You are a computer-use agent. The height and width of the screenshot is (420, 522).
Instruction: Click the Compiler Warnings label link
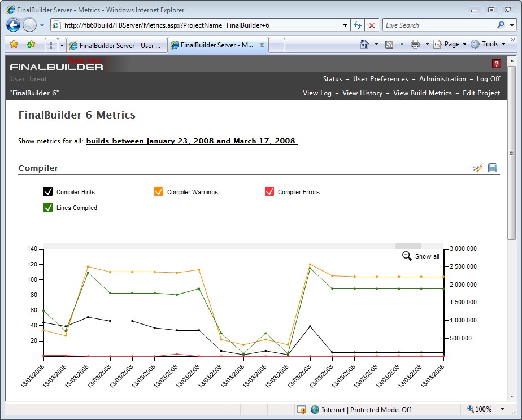(x=193, y=192)
